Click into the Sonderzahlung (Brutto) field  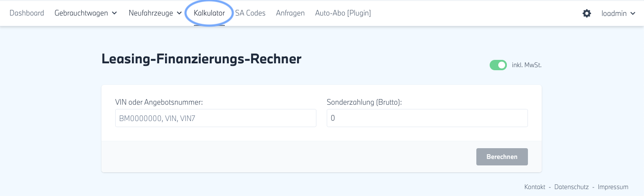427,118
